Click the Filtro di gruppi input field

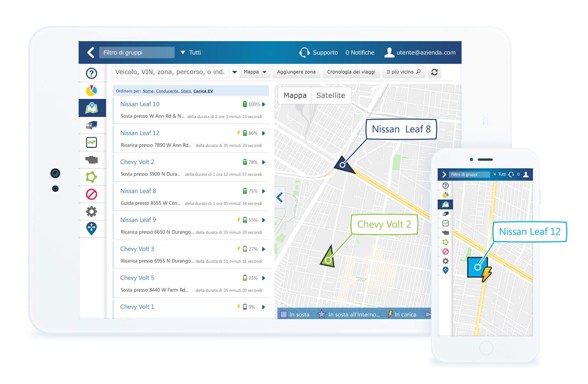[x=136, y=52]
